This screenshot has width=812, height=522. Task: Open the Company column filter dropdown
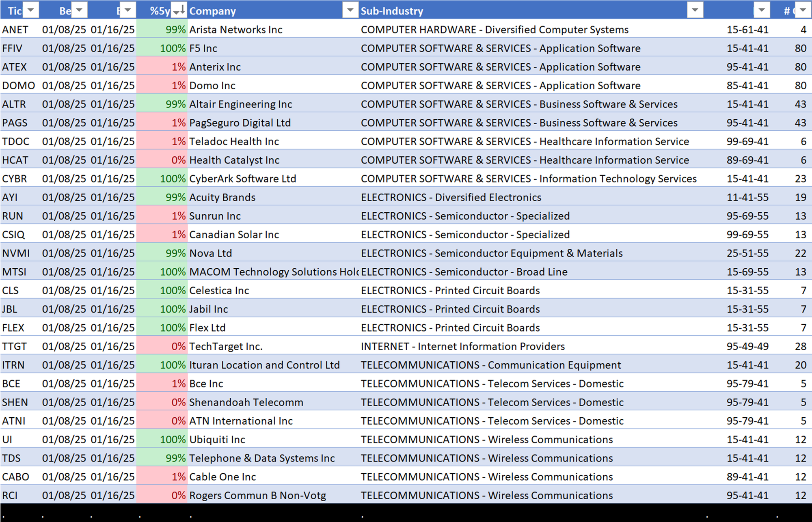(x=350, y=11)
